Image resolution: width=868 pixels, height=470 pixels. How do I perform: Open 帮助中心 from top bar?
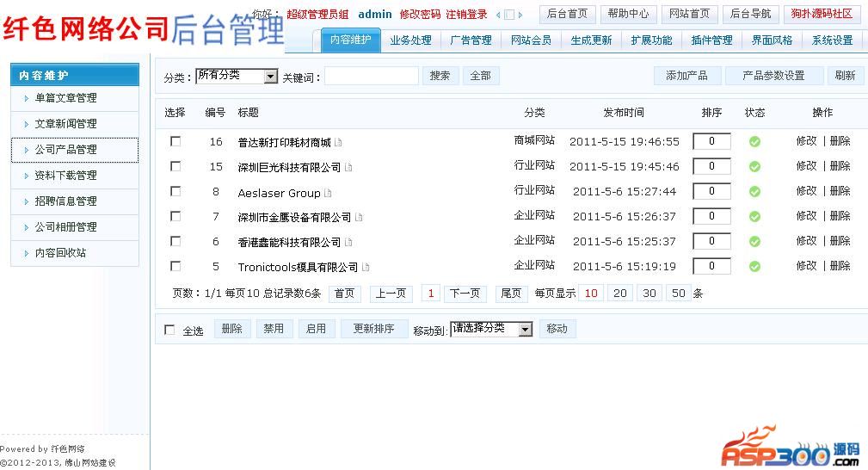click(x=628, y=14)
